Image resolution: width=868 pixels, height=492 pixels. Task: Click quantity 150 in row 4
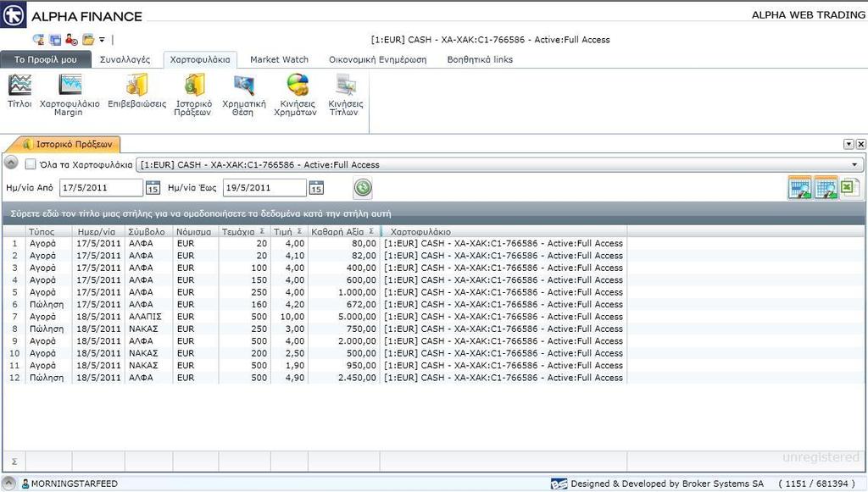(x=259, y=280)
